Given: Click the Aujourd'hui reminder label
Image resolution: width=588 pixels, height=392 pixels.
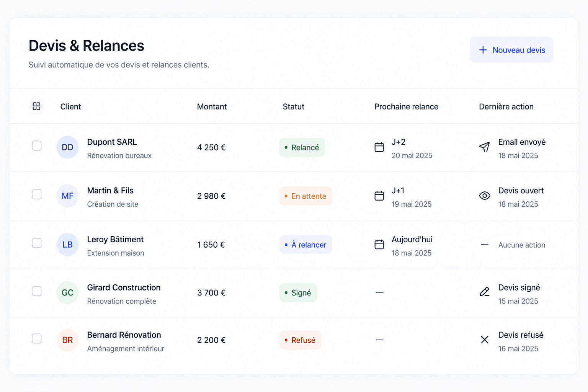Looking at the screenshot, I should (x=412, y=239).
